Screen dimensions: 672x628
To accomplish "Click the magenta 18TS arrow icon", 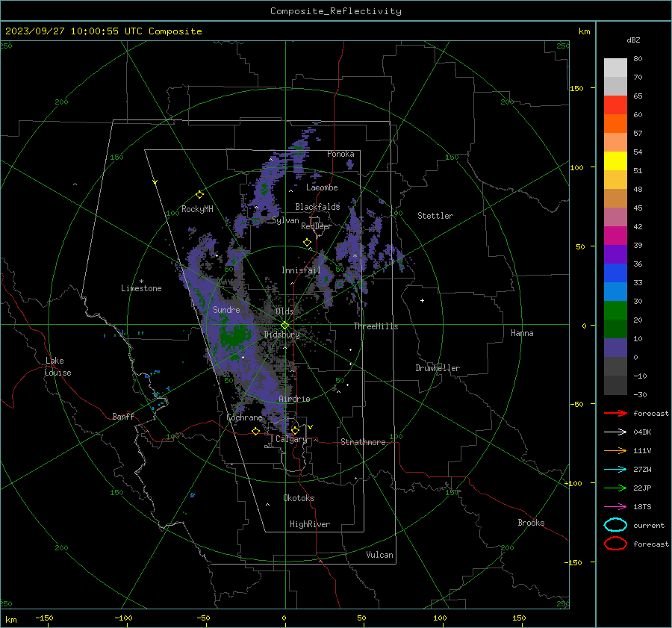I will [x=615, y=507].
